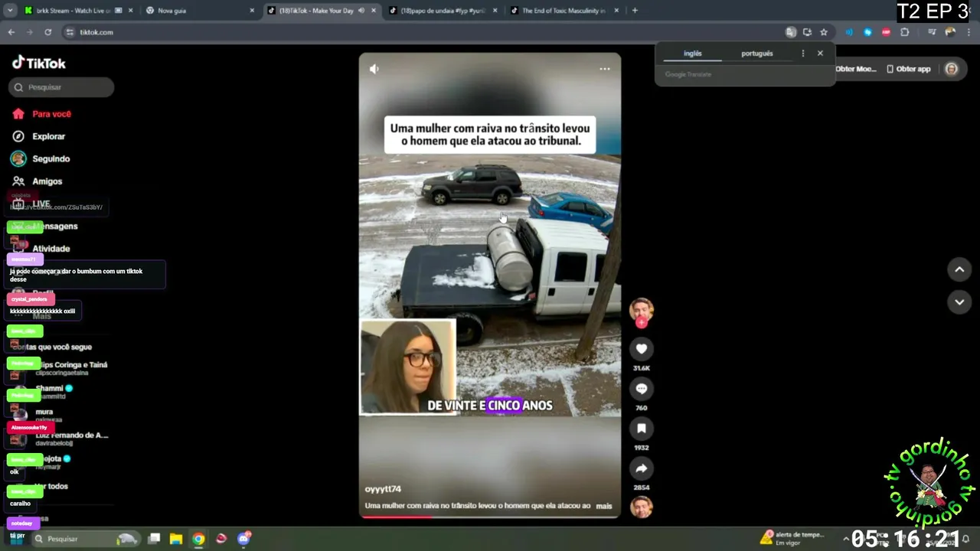Reload the page with the refresh icon

[x=47, y=32]
